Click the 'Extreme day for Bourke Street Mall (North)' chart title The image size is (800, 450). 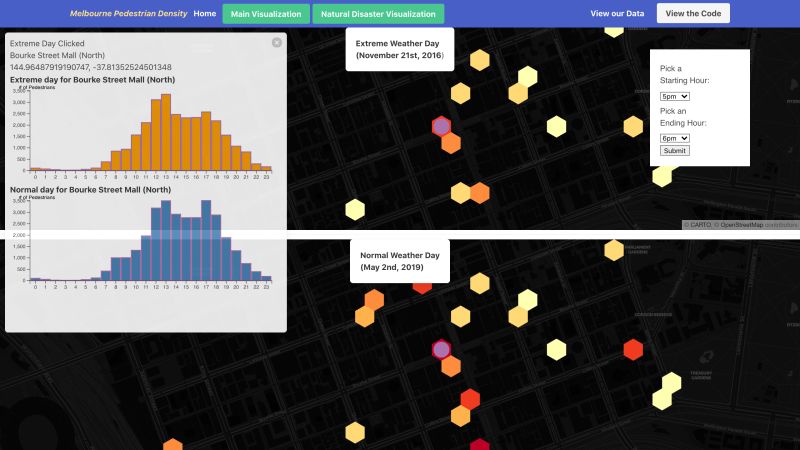point(92,80)
